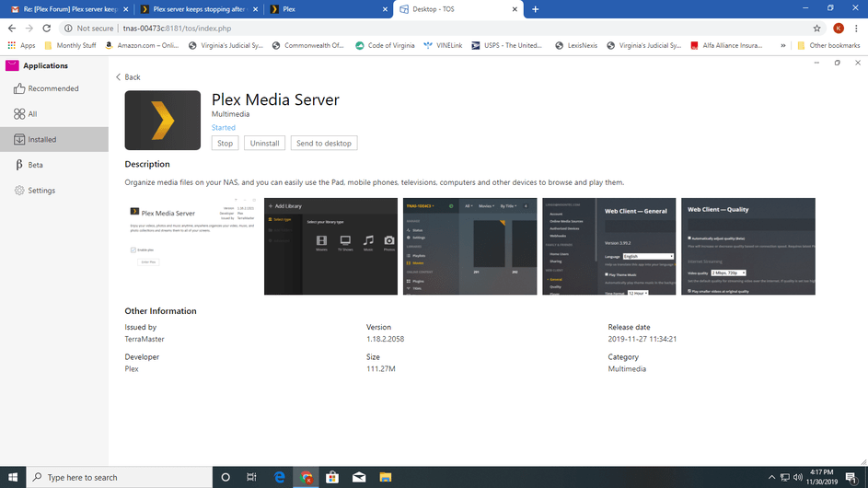Viewport: 868px width, 488px height.
Task: Click the Not secure site info icon
Action: tap(68, 29)
